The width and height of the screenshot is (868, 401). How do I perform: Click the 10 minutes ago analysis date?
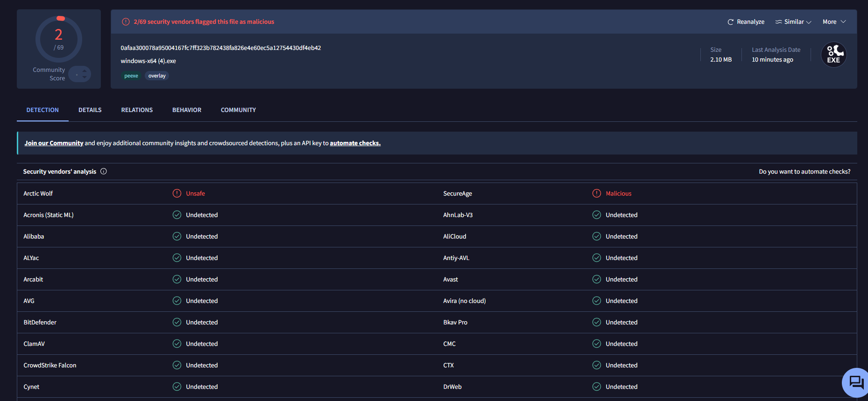coord(772,60)
